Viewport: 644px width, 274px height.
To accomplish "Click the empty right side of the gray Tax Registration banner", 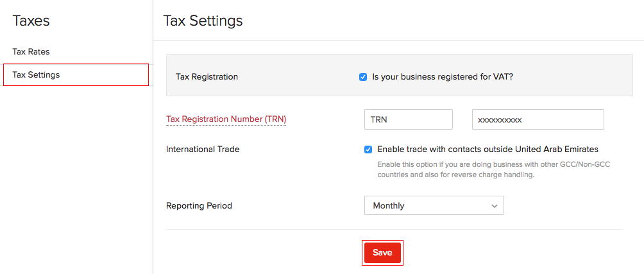I will click(x=577, y=76).
